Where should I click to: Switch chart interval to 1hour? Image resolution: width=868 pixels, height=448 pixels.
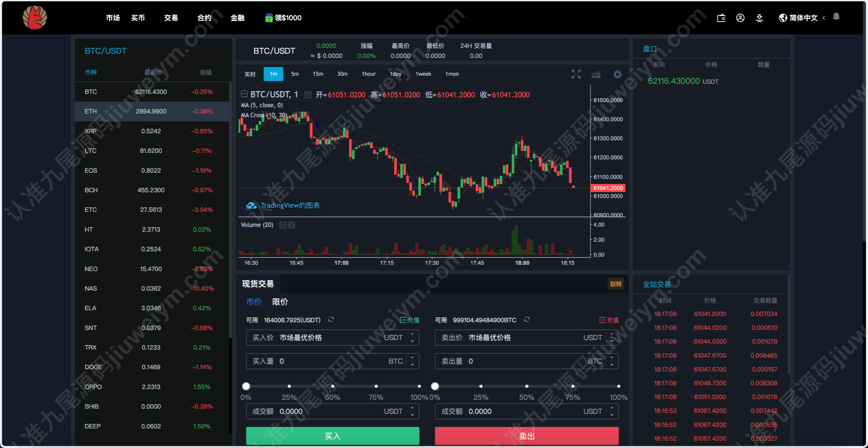[x=368, y=74]
